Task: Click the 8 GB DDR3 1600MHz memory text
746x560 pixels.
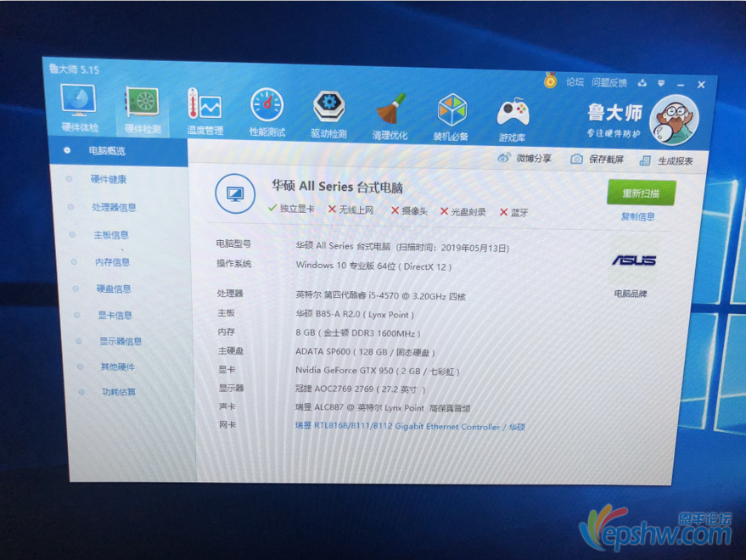Action: (358, 333)
